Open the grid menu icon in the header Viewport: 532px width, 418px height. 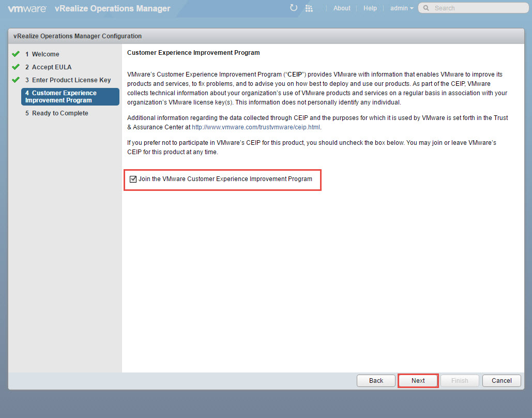(309, 8)
